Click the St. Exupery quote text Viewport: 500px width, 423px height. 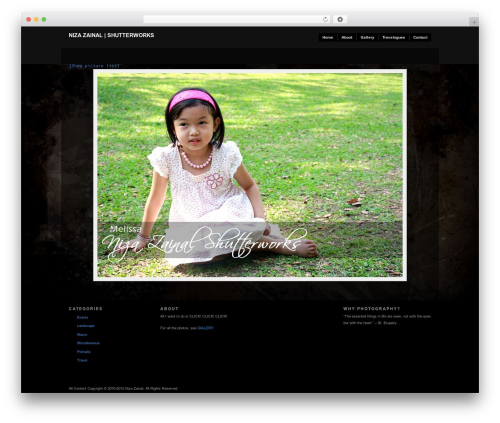point(387,320)
